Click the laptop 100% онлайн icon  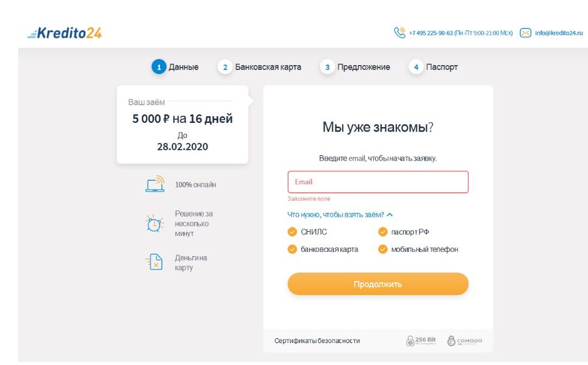[x=155, y=184]
